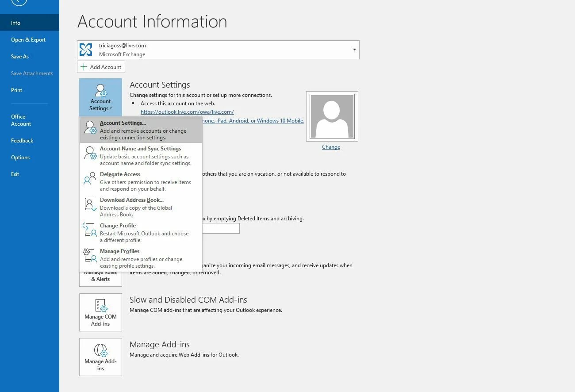The height and width of the screenshot is (392, 575).
Task: Open the account selector dropdown arrow
Action: point(354,50)
